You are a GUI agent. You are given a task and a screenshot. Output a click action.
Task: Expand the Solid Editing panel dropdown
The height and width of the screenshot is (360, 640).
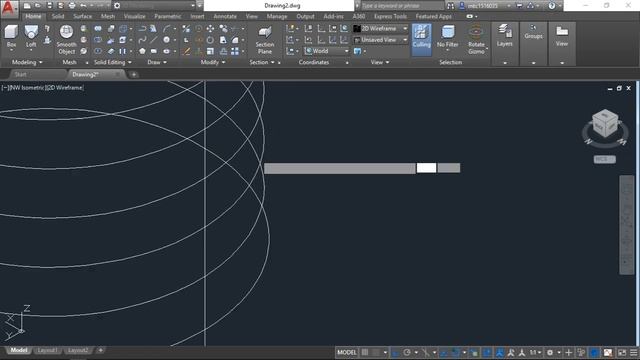(113, 62)
